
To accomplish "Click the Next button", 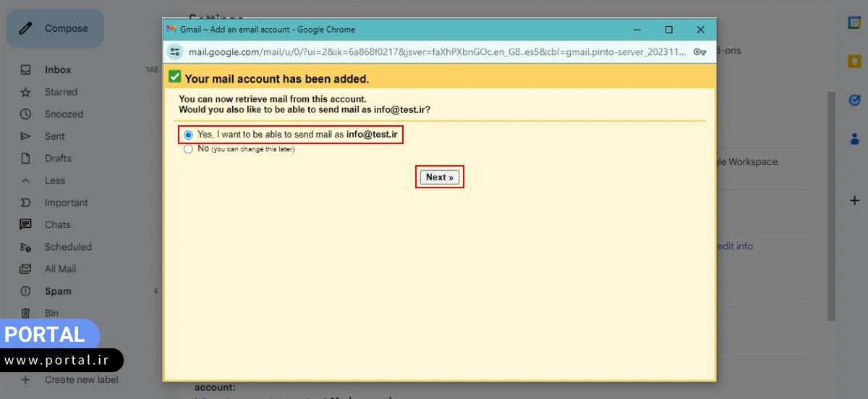I will (439, 177).
